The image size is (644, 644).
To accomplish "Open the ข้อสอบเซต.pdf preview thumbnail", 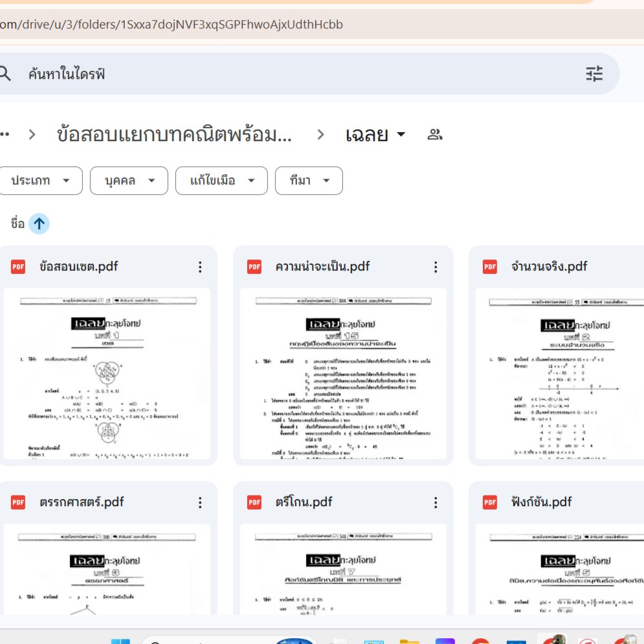I will point(107,373).
